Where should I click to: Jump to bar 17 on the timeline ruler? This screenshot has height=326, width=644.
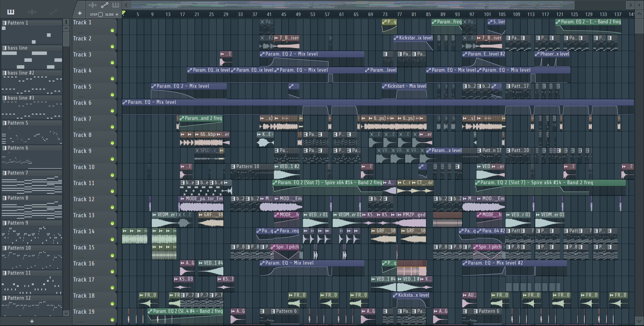[182, 14]
